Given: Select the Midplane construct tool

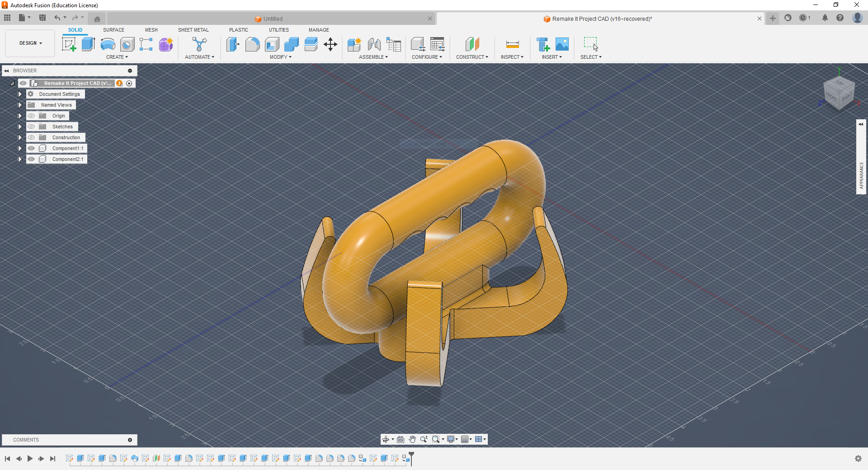Looking at the screenshot, I should pos(472,44).
